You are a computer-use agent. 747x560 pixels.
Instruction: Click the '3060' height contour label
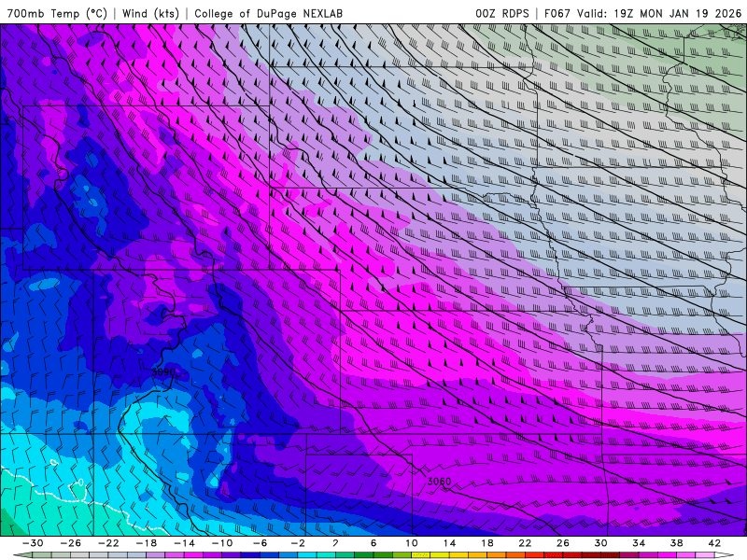pos(439,482)
